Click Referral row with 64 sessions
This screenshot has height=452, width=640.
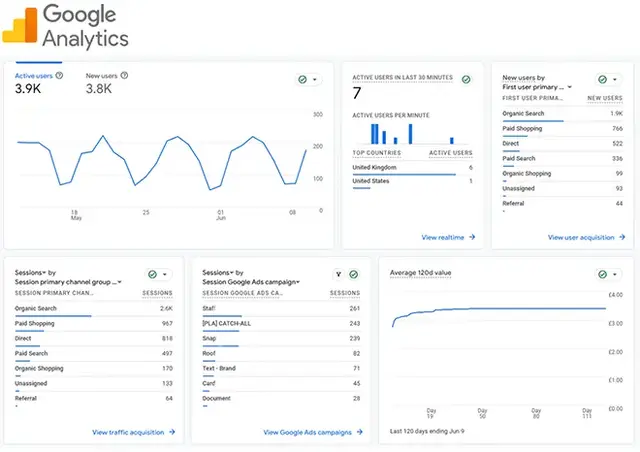point(94,400)
